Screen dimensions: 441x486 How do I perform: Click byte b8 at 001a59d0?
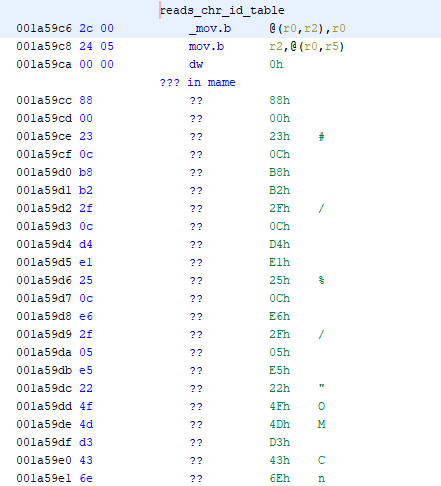[x=86, y=173]
